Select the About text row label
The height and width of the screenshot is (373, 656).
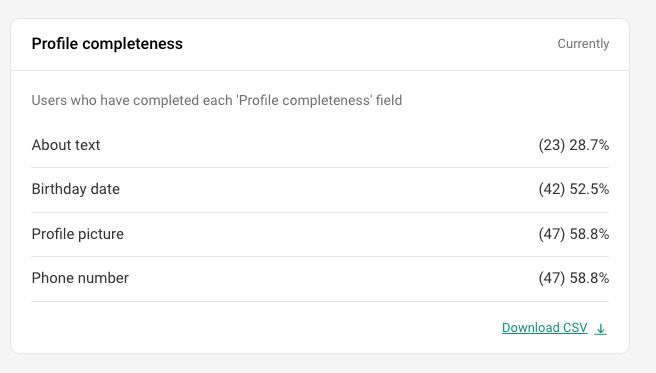(x=66, y=145)
